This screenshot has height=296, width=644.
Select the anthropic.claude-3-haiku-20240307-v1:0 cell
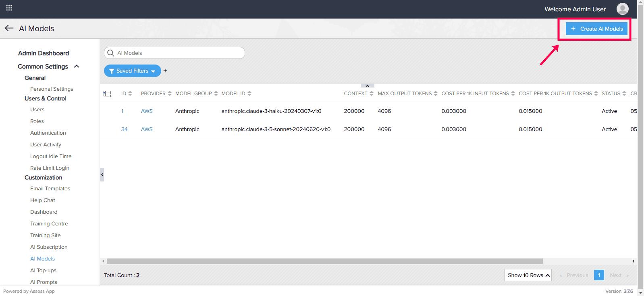click(x=271, y=111)
